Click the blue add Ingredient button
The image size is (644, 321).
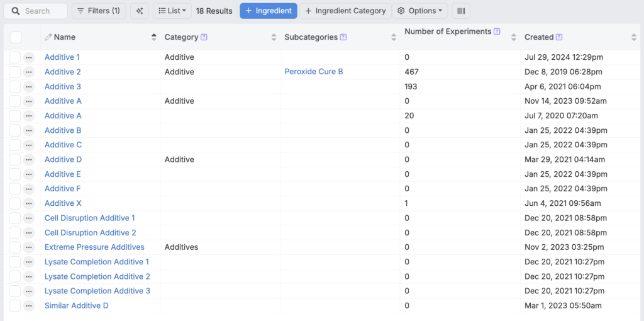point(268,11)
